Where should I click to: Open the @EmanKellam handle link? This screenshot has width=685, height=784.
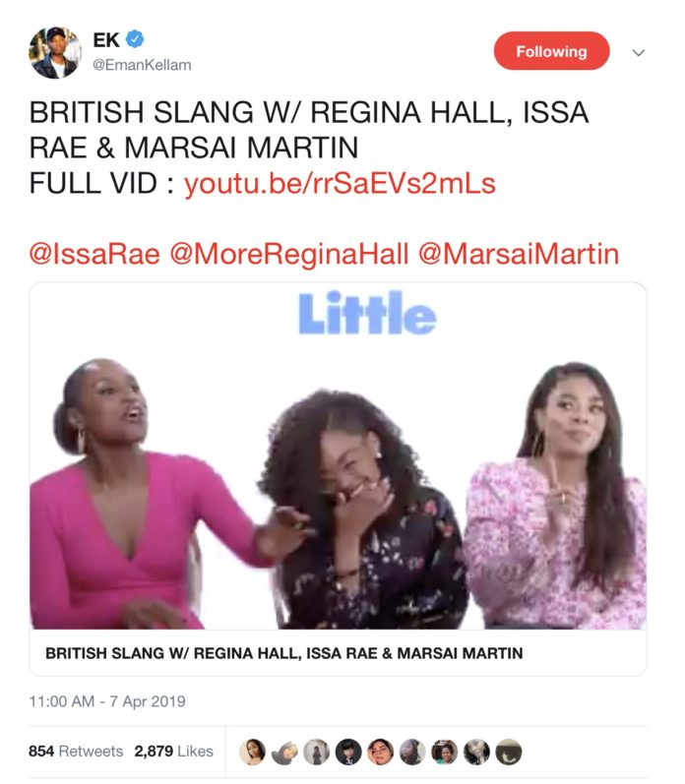pos(142,65)
